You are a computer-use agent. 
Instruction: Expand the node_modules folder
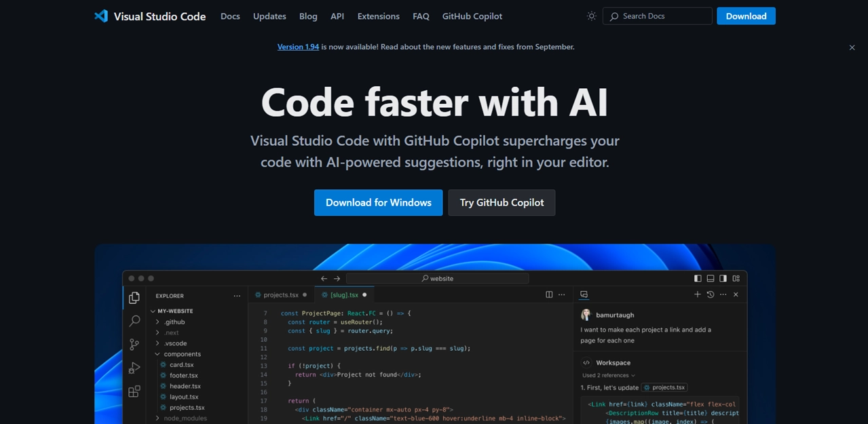pyautogui.click(x=157, y=419)
